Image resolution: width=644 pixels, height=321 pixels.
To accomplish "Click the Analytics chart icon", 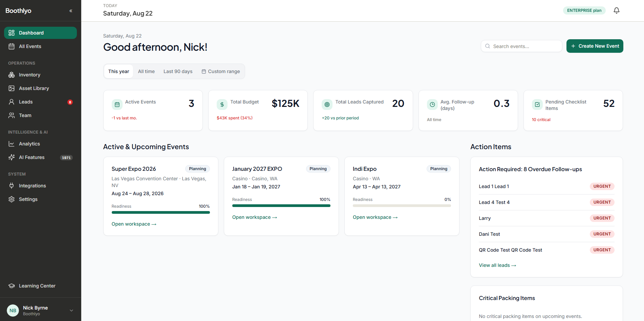I will (12, 144).
